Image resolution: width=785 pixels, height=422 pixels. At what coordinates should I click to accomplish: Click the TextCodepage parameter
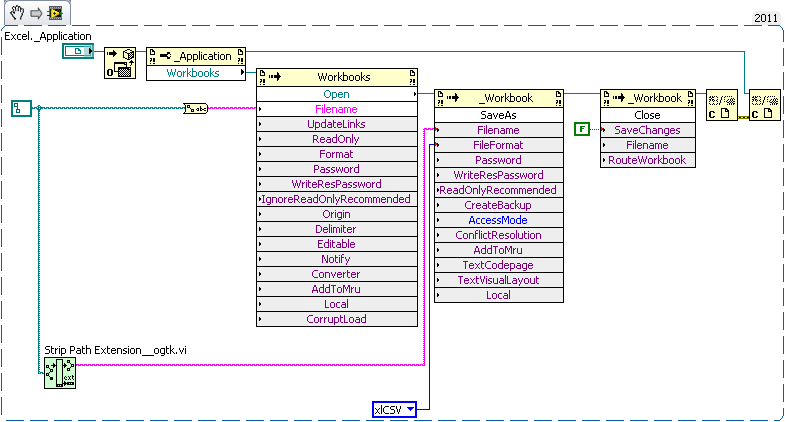click(499, 265)
